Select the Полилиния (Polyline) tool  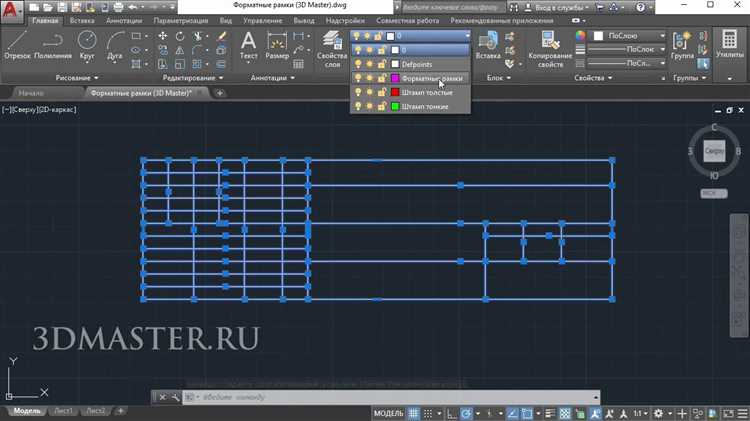52,44
